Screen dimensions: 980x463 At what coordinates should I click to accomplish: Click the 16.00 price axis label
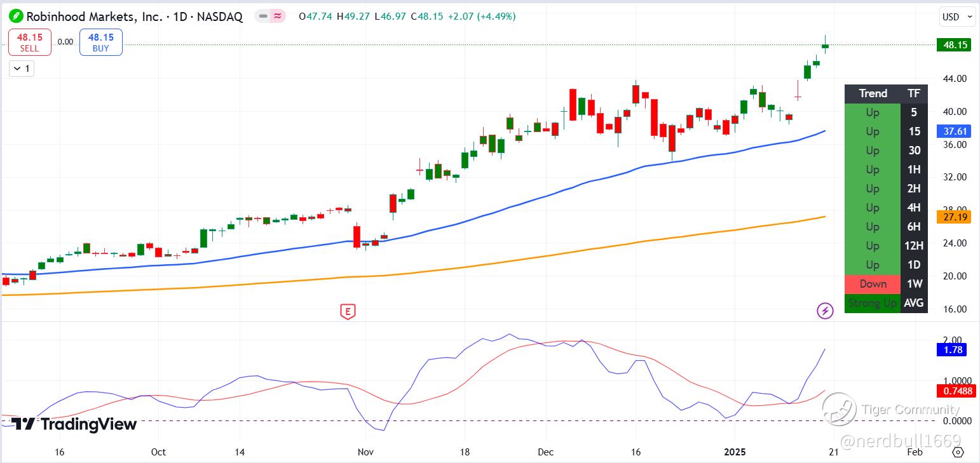click(956, 309)
